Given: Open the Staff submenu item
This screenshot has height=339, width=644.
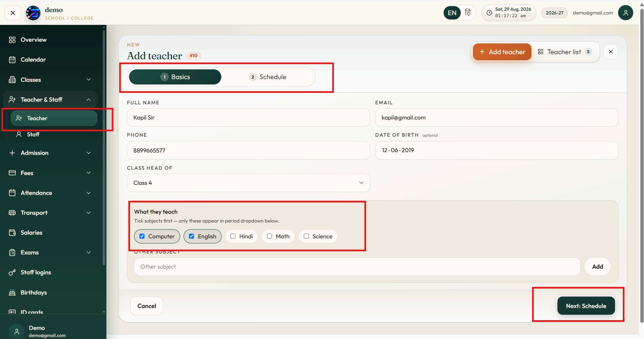Looking at the screenshot, I should pos(54,134).
